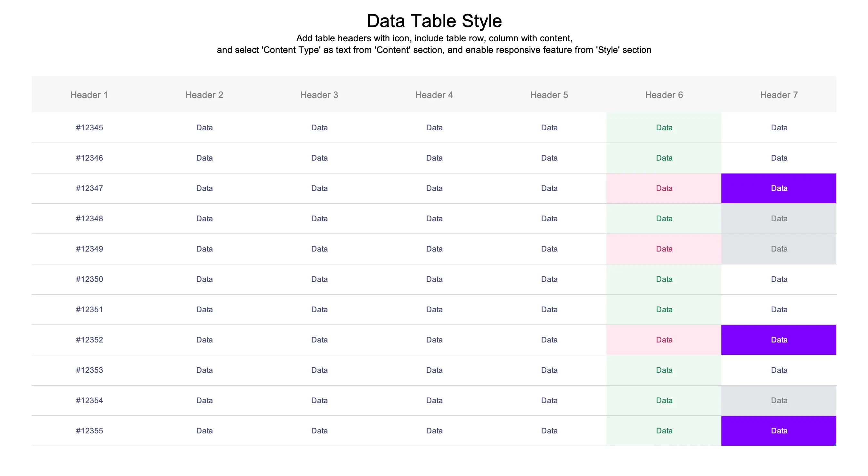The image size is (868, 476).
Task: Click gray Data cell in row #12354
Action: (779, 400)
